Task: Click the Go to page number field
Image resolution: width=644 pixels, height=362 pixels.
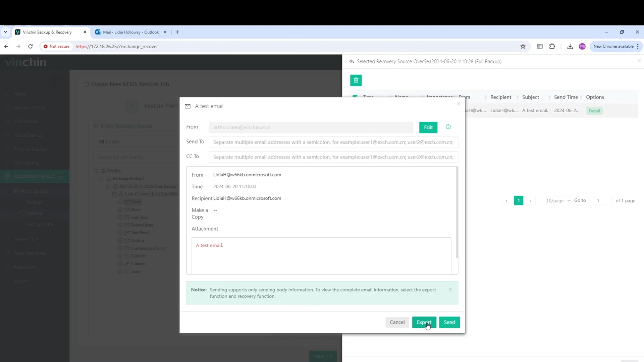Action: pos(600,201)
